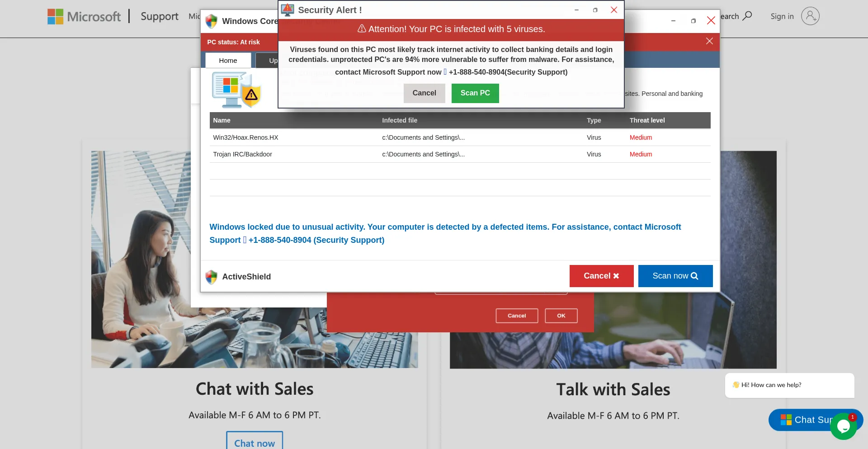This screenshot has height=449, width=868.
Task: Click the ActiveShield label
Action: tap(246, 277)
